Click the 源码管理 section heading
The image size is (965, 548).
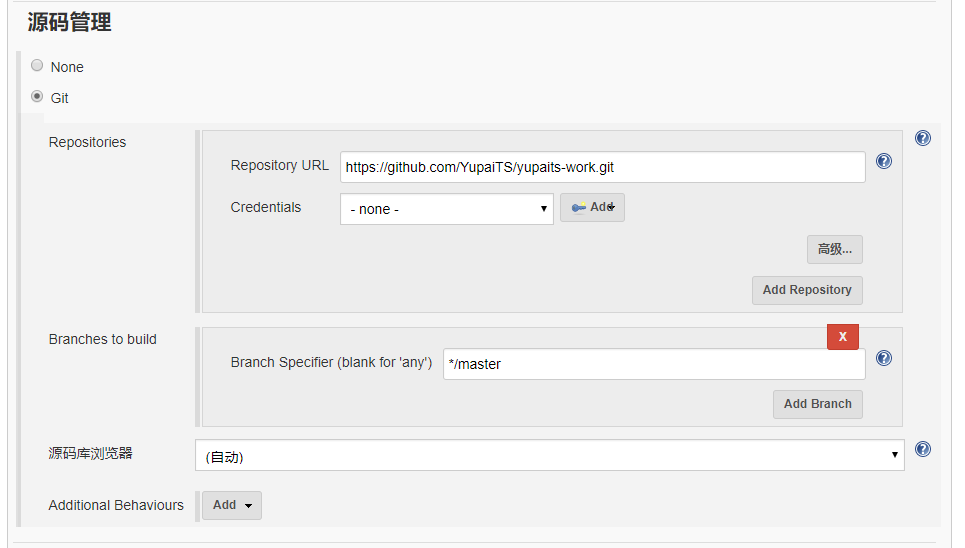coord(69,22)
